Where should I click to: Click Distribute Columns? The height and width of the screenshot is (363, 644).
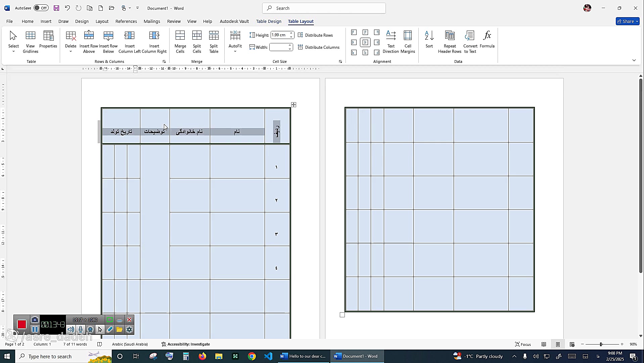coord(319,47)
